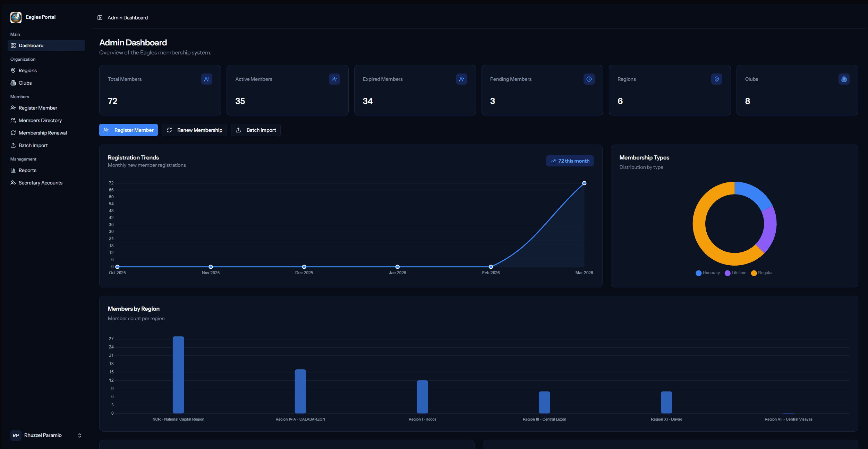Click the Expired Members icon

(462, 79)
